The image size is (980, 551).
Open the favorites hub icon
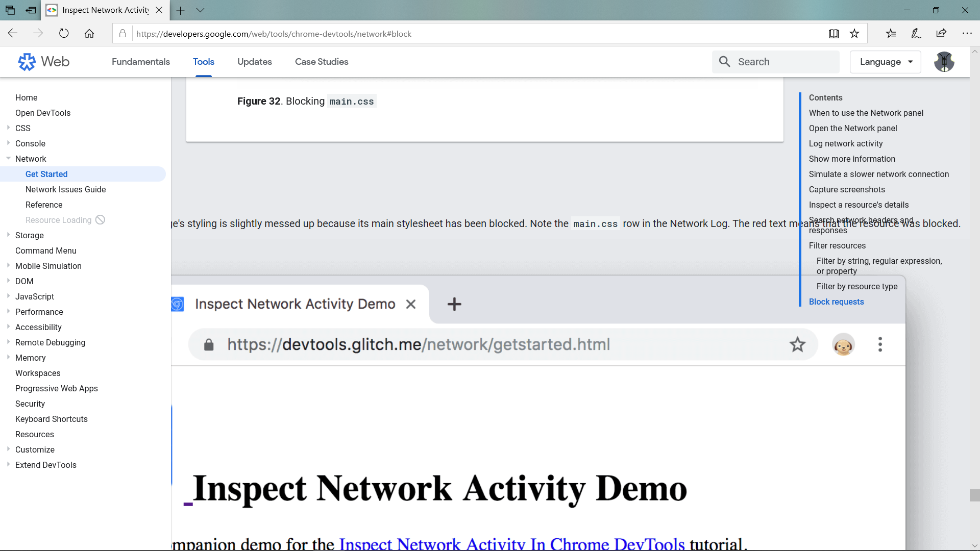tap(891, 33)
